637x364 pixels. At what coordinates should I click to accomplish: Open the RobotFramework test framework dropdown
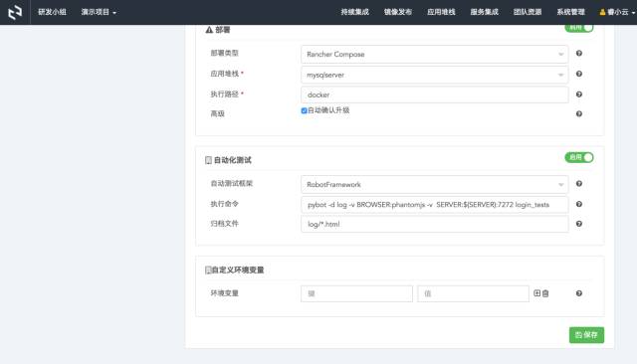[434, 185]
